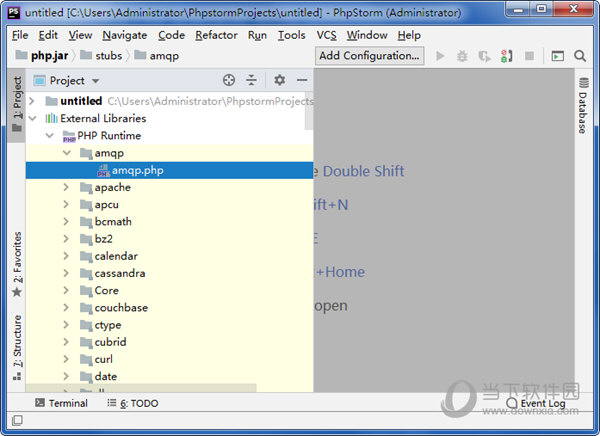Click stubs breadcrumb
Viewport: 600px width, 436px height.
(x=101, y=56)
